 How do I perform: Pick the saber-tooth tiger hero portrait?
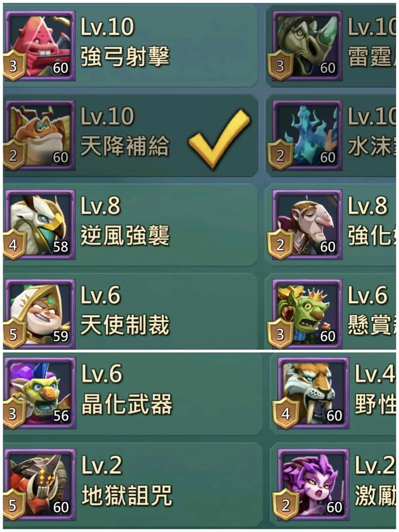pyautogui.click(x=313, y=393)
